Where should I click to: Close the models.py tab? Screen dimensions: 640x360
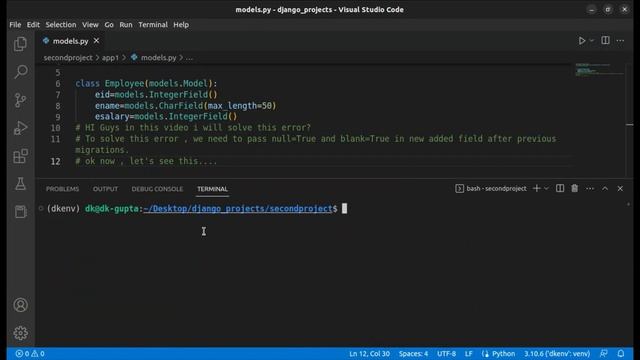point(96,41)
